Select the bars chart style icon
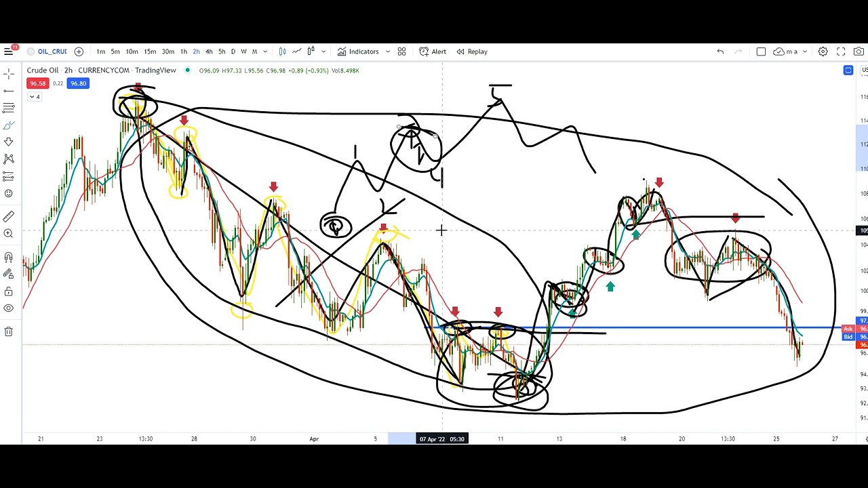This screenshot has width=868, height=488. (282, 52)
